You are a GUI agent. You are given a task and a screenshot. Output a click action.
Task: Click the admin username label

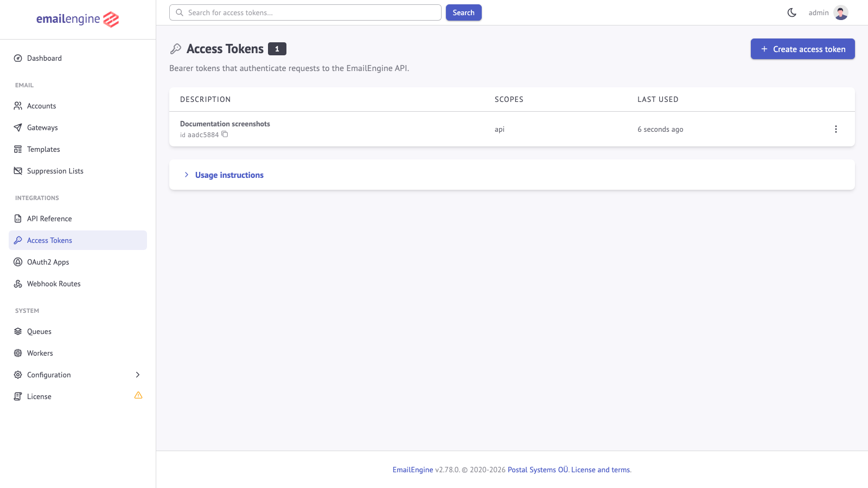pyautogui.click(x=819, y=12)
